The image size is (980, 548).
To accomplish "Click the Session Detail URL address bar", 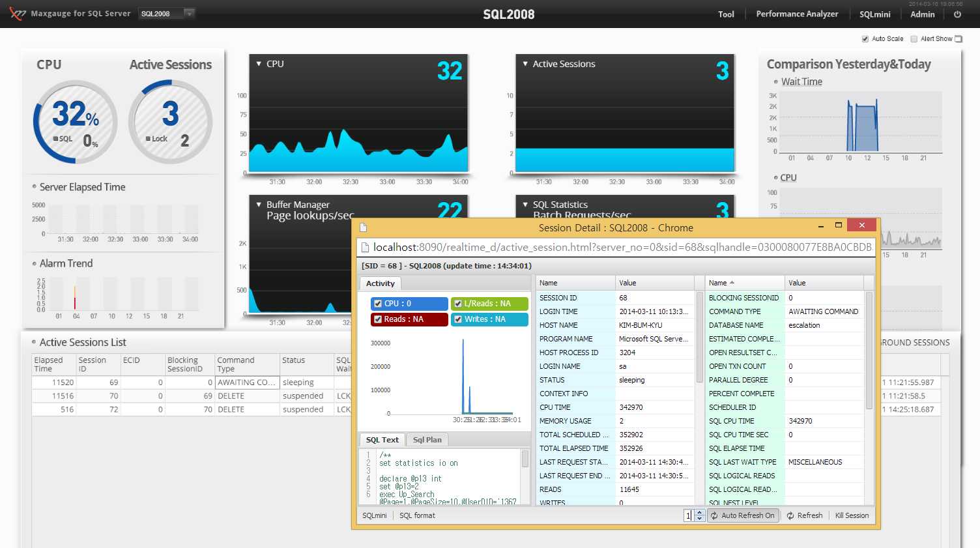I will tap(616, 248).
